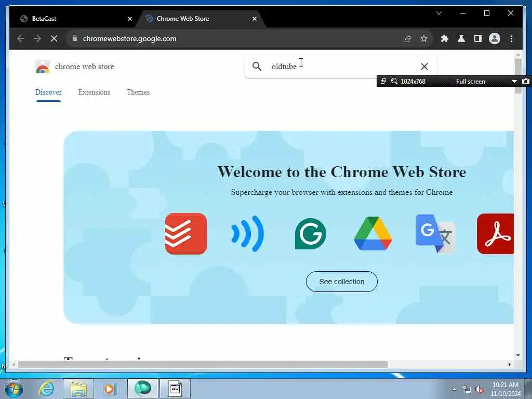
Task: Open the Extensions puzzle-piece menu
Action: click(x=445, y=38)
